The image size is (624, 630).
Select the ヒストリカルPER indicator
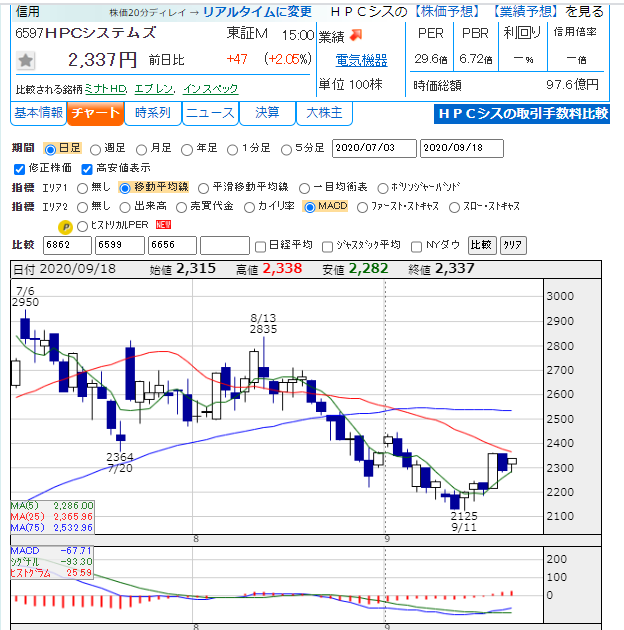pos(82,227)
